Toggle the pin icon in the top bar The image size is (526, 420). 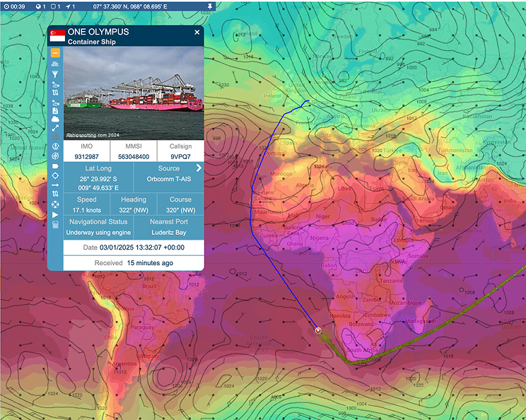[x=209, y=6]
